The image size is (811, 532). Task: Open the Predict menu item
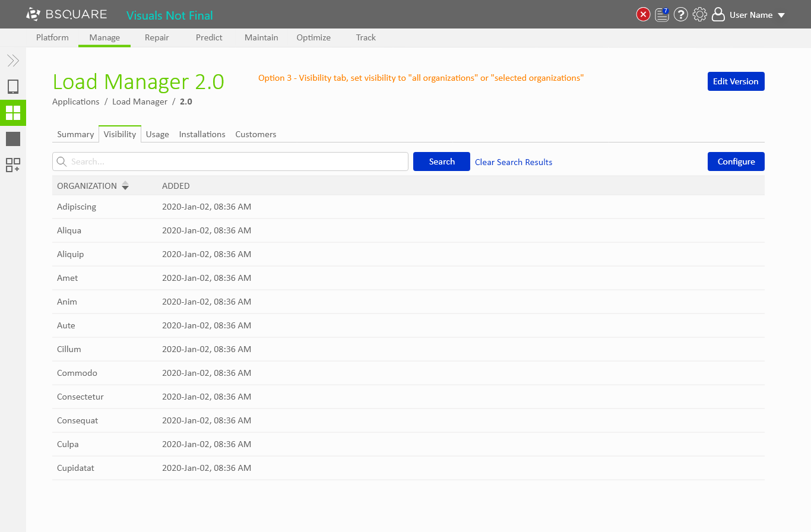pos(209,37)
